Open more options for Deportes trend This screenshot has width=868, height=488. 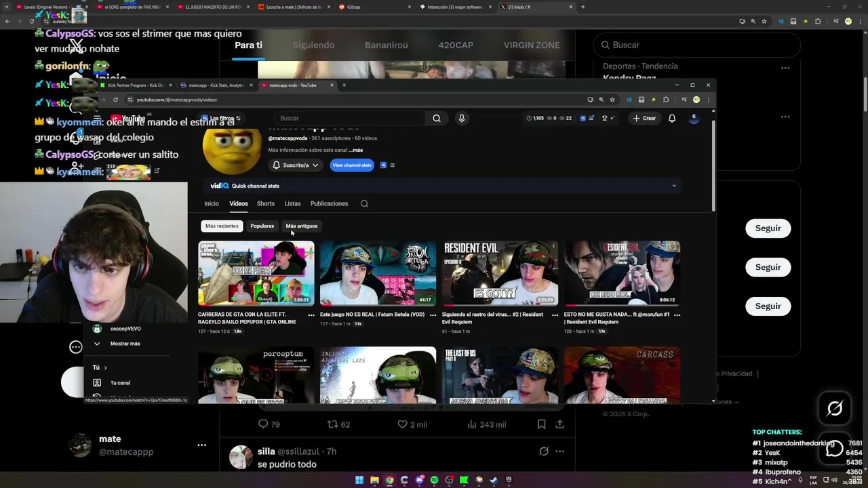[x=785, y=68]
